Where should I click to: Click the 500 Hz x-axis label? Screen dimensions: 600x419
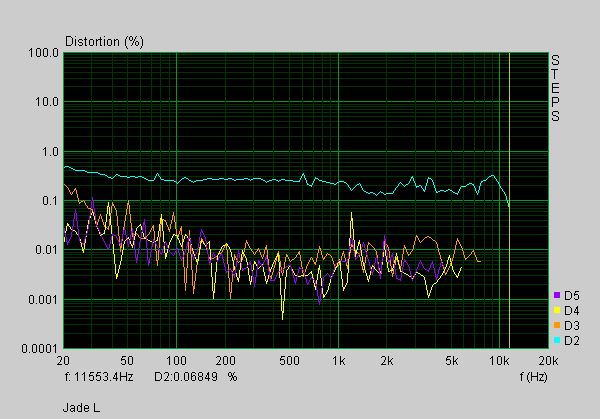pos(289,361)
